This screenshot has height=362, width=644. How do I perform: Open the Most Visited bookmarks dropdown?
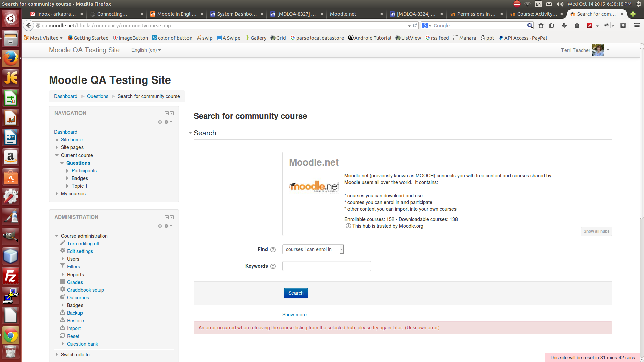tap(43, 38)
